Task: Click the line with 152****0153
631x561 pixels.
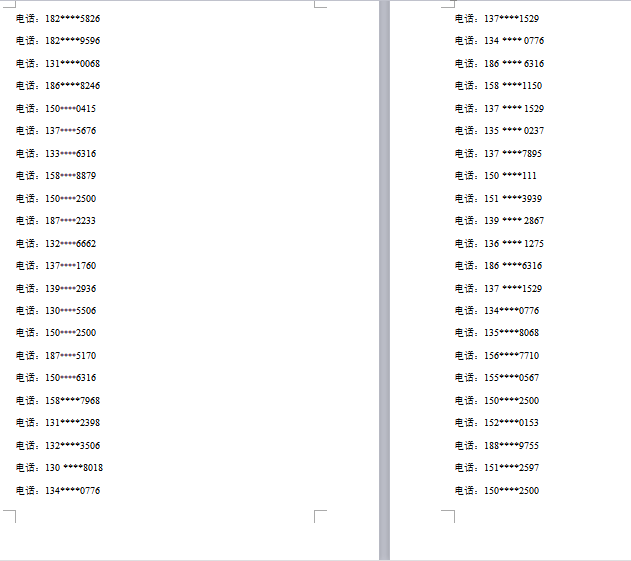Action: (x=497, y=423)
